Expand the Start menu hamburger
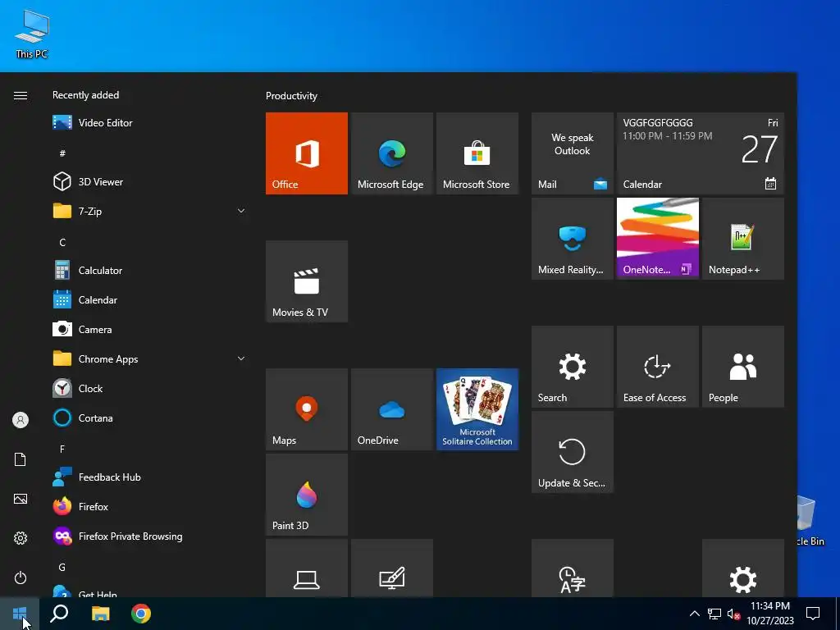Screen dimensions: 840x630 click(21, 95)
